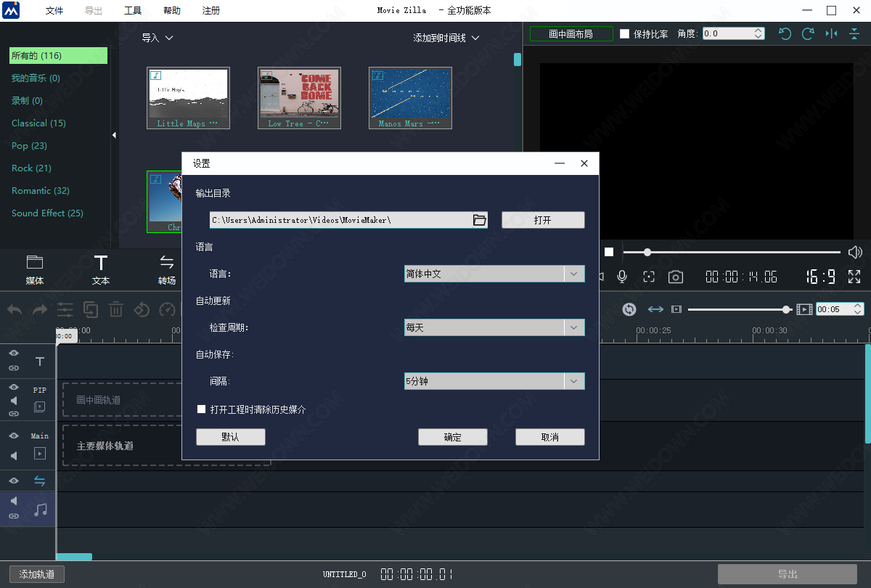Select the Little Maps music thumbnail

[188, 98]
